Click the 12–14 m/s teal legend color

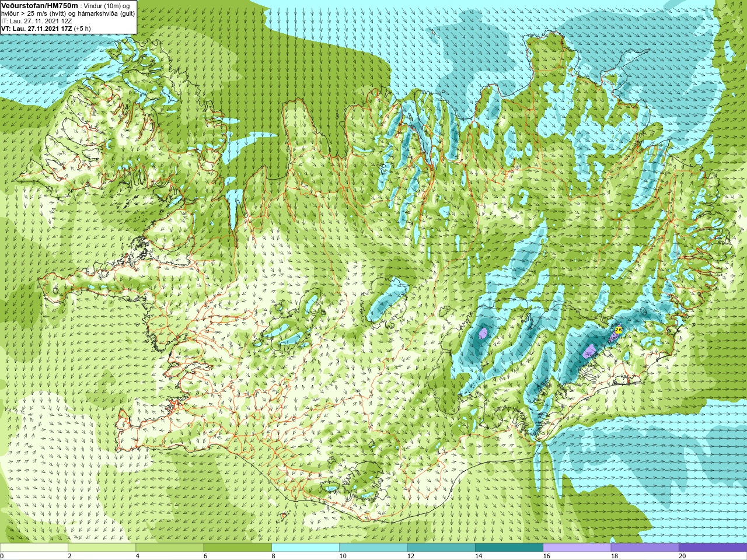coord(441,548)
